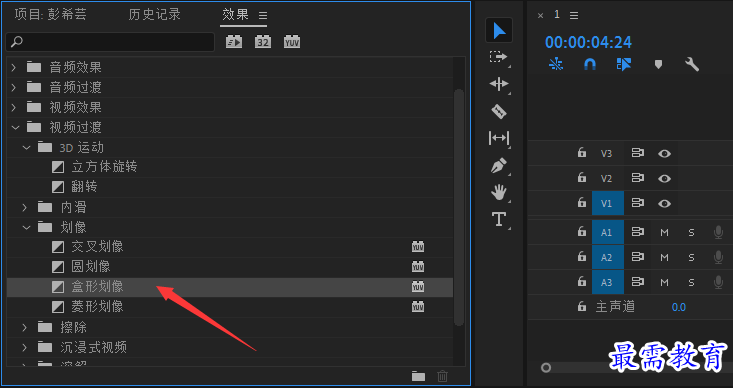Solo audio track A2

[691, 258]
